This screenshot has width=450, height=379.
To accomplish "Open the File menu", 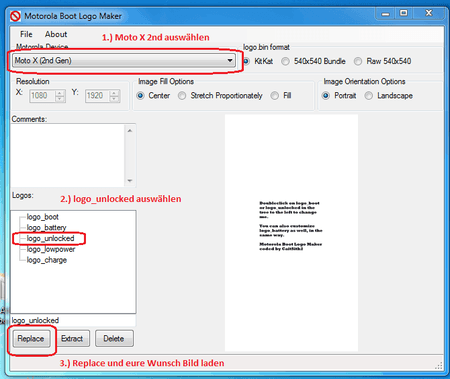I will click(26, 34).
